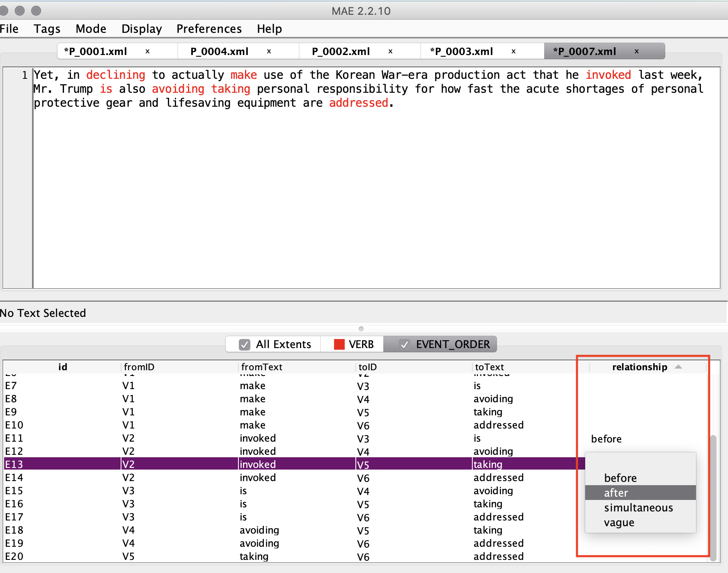Open relationship cell showing 'before' for E11
Image resolution: width=728 pixels, height=573 pixels.
(648, 439)
